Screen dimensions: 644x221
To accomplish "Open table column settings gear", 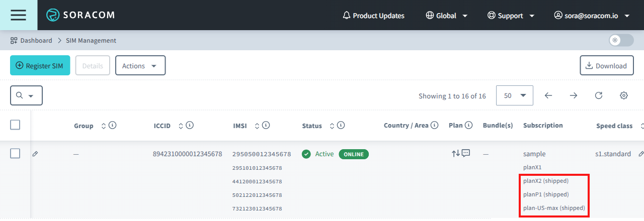I will [x=624, y=95].
